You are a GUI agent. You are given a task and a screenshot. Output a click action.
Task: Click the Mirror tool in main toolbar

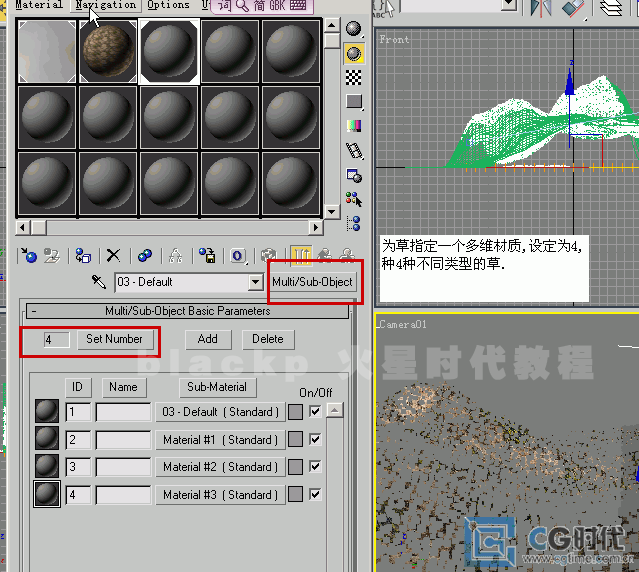coord(541,8)
